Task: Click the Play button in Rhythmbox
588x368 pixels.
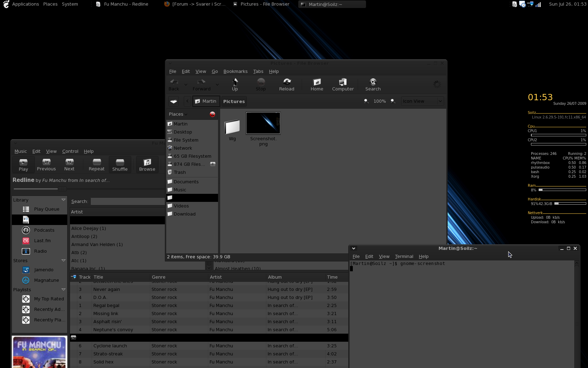Action: click(x=23, y=164)
